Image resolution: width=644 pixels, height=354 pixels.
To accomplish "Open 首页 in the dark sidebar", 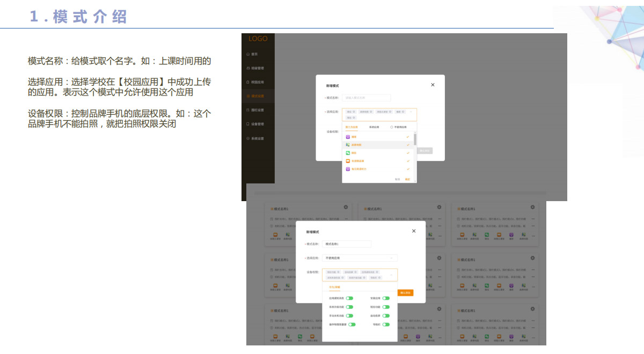I will [254, 54].
